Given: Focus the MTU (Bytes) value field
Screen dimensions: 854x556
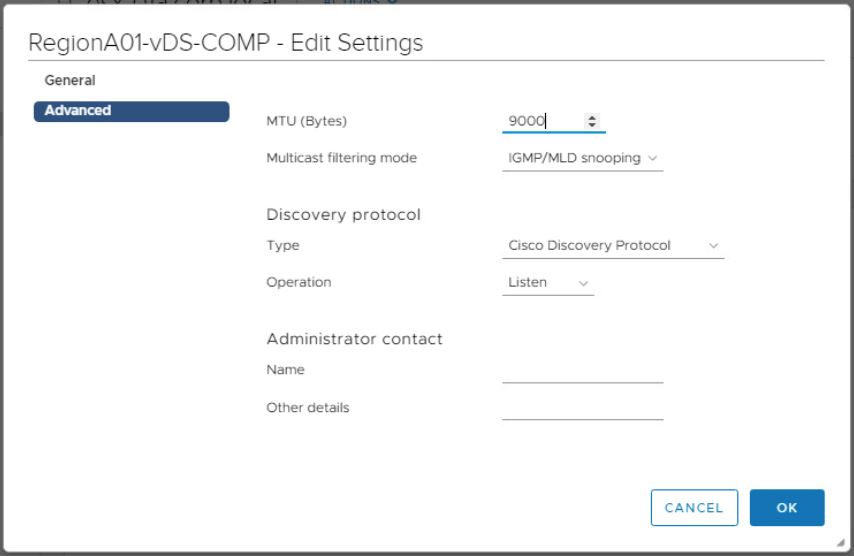Looking at the screenshot, I should (540, 121).
